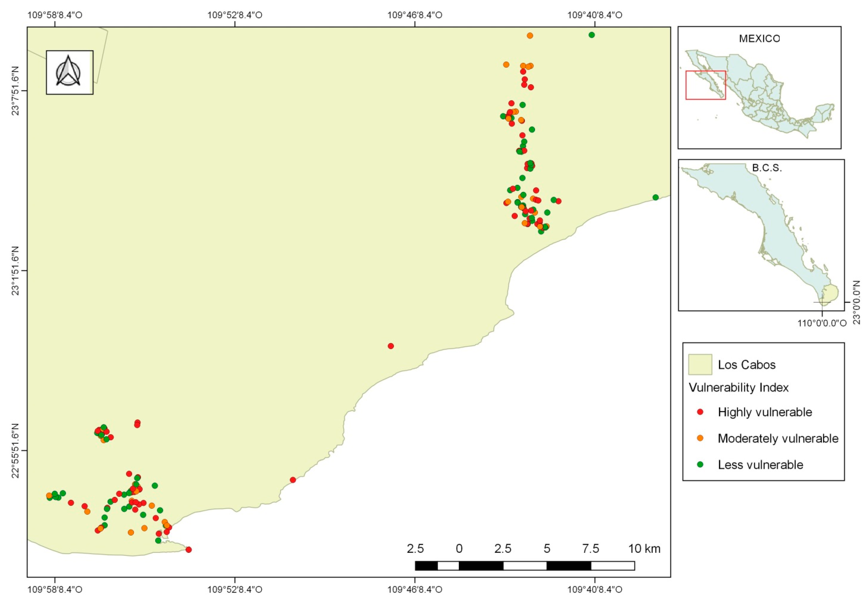Click the MEXICO inset map title
The width and height of the screenshot is (868, 599).
point(759,39)
